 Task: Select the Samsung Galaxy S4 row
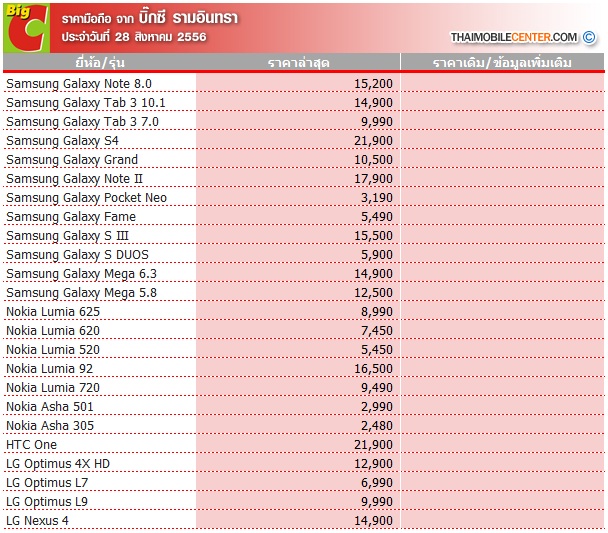click(304, 140)
